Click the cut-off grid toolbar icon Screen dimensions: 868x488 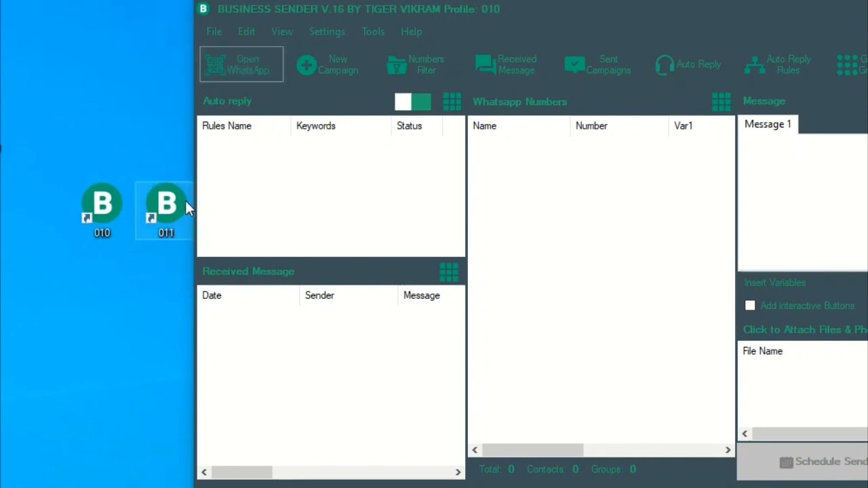(x=852, y=64)
